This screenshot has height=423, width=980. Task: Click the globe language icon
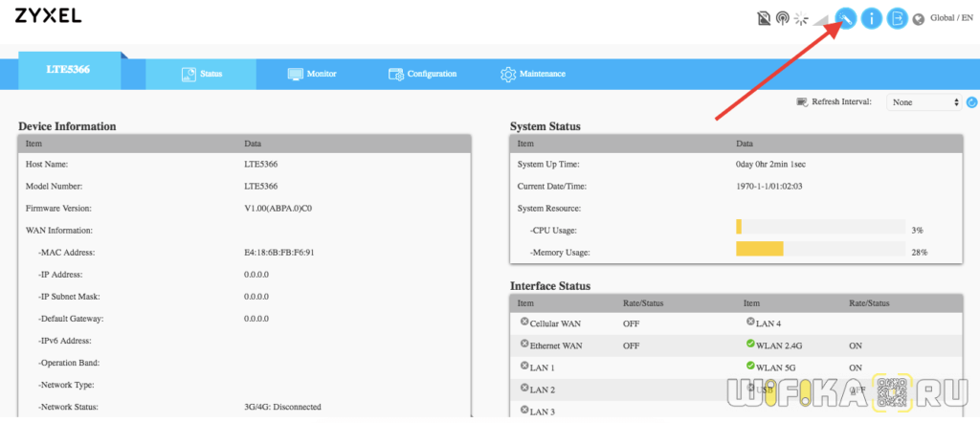920,18
